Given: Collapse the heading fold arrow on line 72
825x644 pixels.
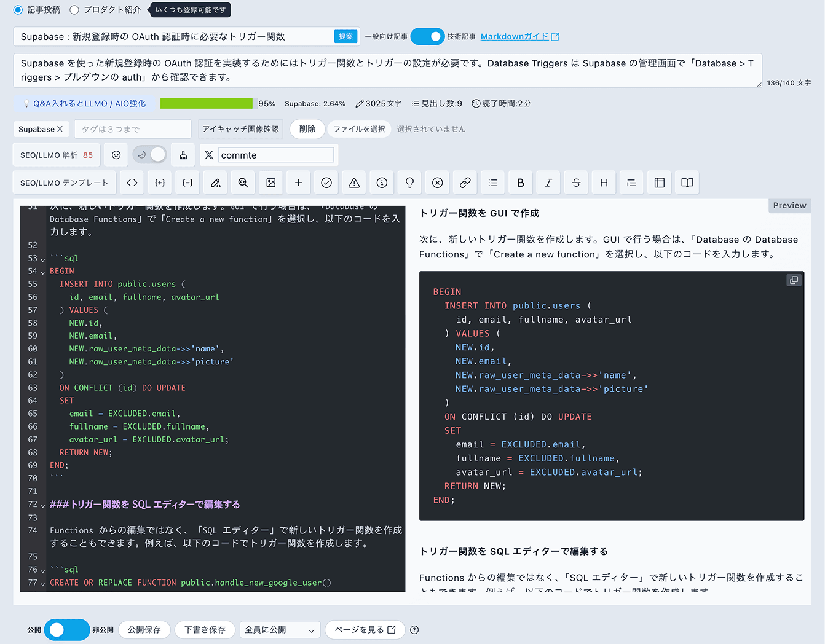Looking at the screenshot, I should (x=42, y=505).
